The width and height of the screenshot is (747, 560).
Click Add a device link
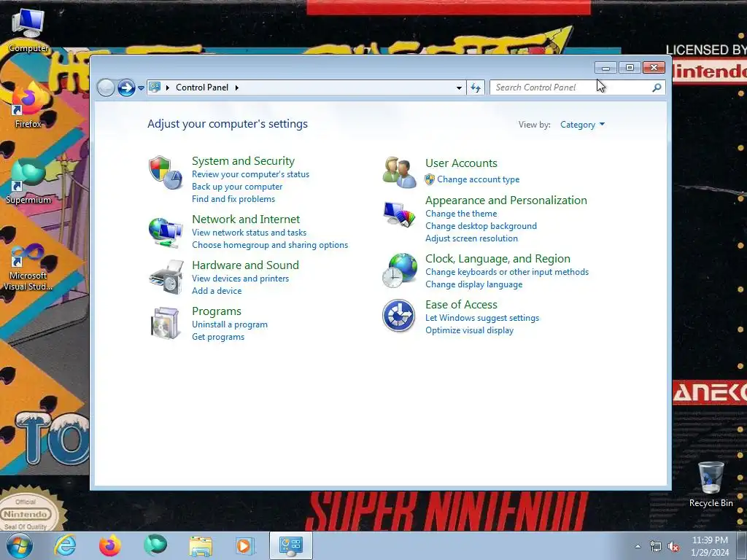point(216,291)
